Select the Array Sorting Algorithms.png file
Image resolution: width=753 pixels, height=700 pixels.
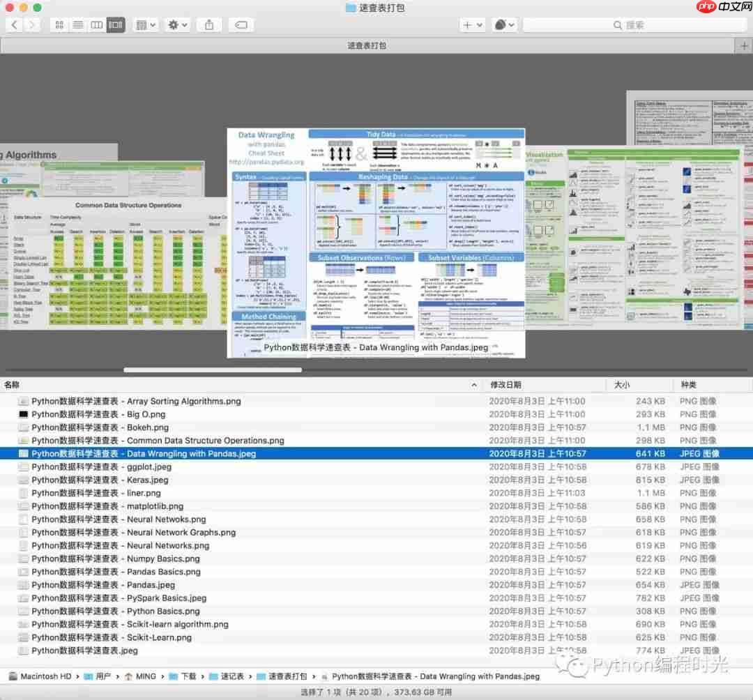tap(136, 401)
